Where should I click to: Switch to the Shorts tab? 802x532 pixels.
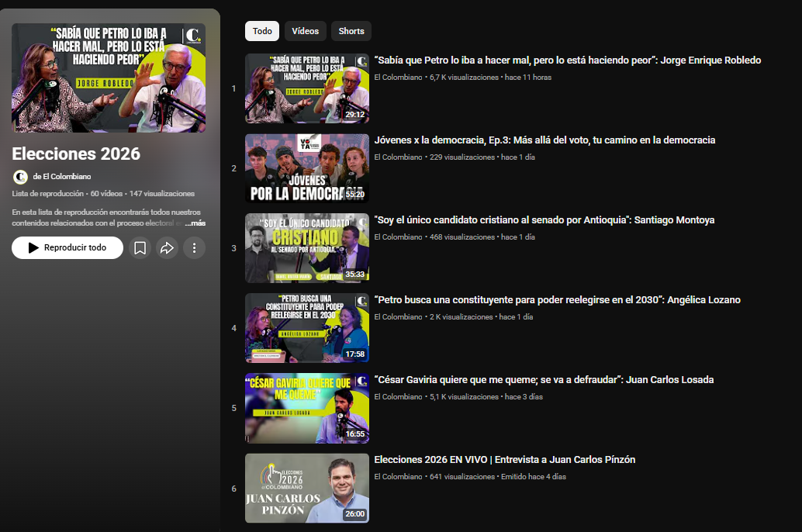pyautogui.click(x=351, y=31)
